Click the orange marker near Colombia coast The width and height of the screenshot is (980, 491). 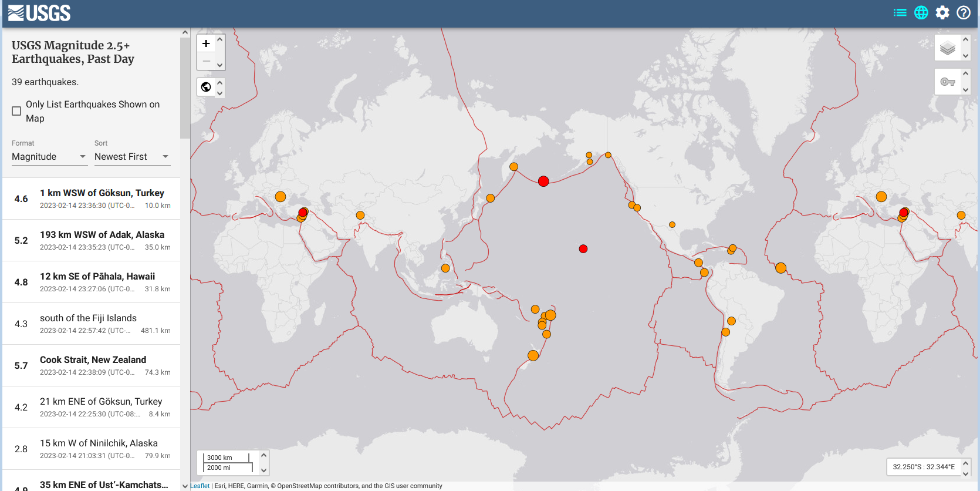point(704,273)
